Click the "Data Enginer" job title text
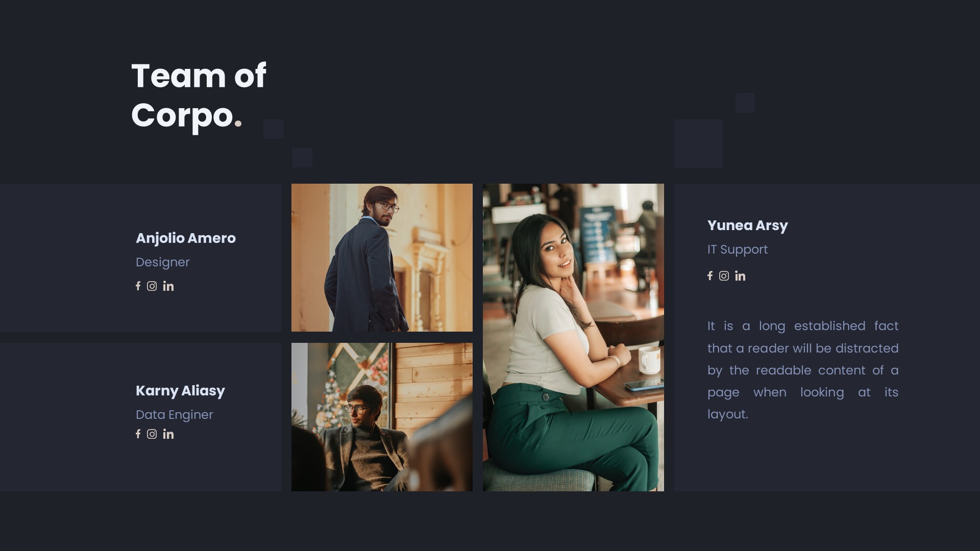The image size is (980, 551). coord(174,415)
